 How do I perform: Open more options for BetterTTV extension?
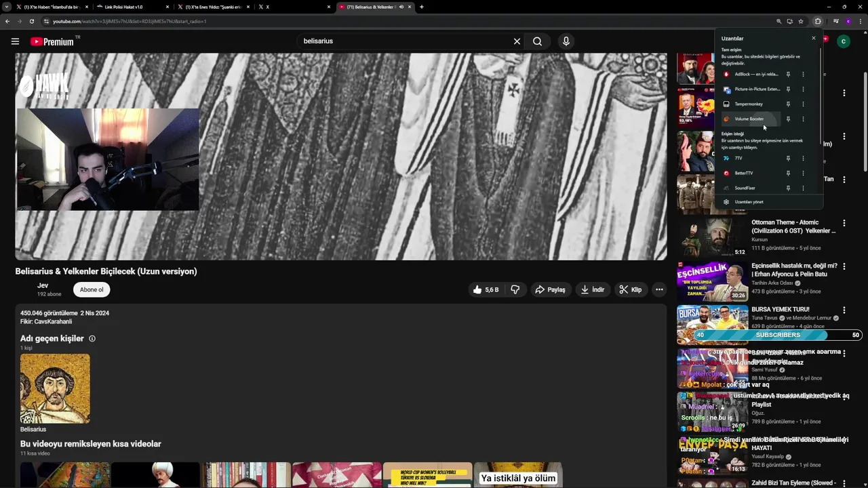tap(803, 173)
